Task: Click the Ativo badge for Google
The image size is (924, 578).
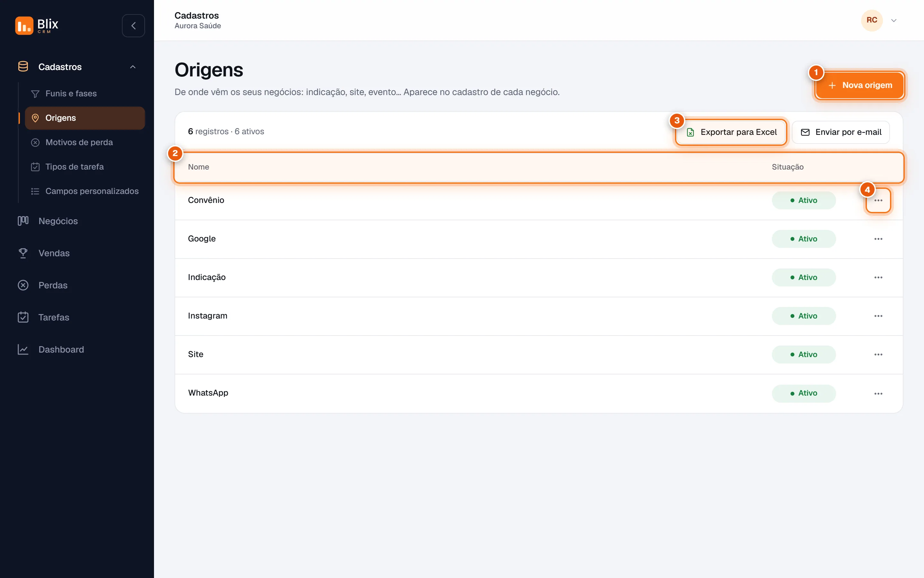Action: click(804, 239)
